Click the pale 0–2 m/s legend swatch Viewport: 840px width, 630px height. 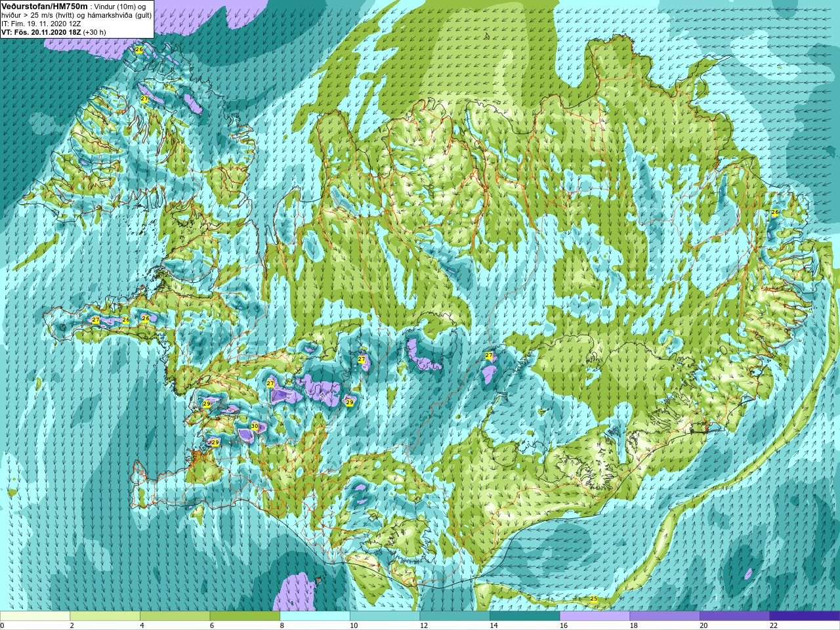click(35, 616)
